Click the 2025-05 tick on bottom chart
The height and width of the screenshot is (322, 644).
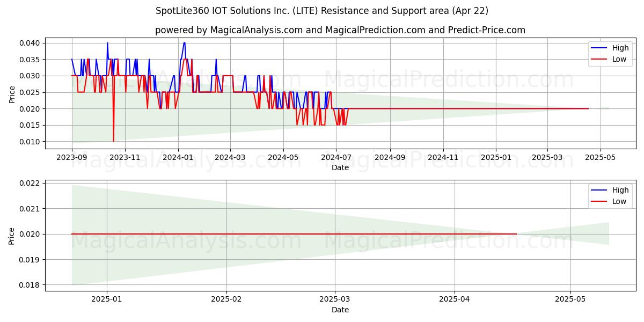570,299
